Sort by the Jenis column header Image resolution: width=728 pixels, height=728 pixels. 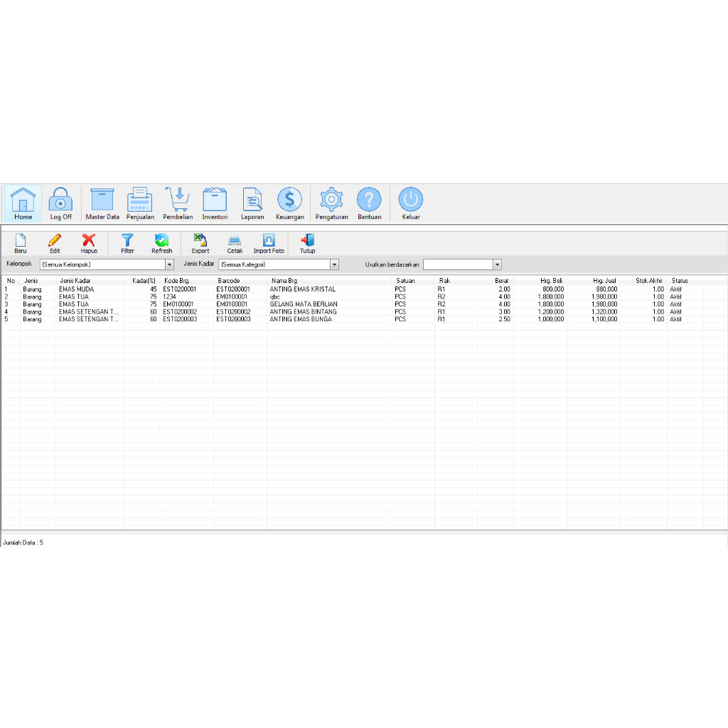(x=38, y=280)
